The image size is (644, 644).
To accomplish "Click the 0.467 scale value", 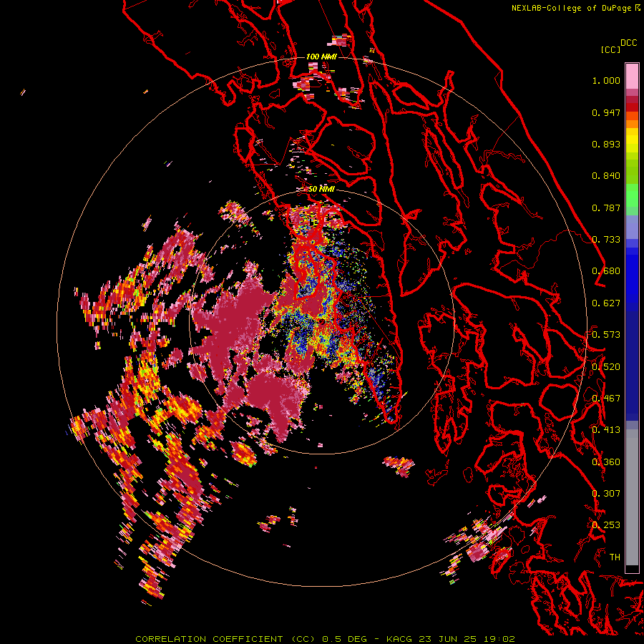I will (x=606, y=399).
